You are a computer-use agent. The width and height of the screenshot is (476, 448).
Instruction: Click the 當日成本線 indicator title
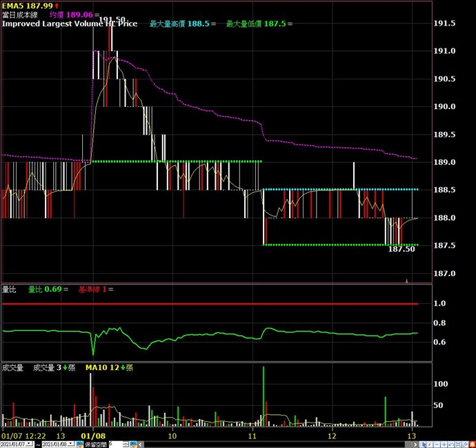[x=19, y=14]
